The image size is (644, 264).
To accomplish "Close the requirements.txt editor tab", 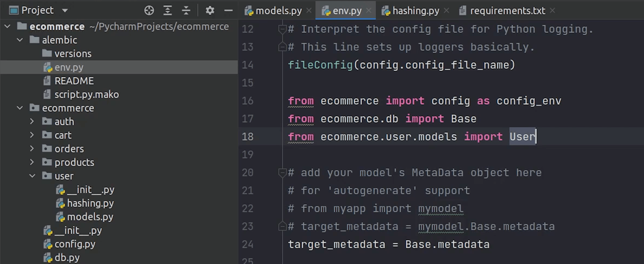I will [x=552, y=11].
